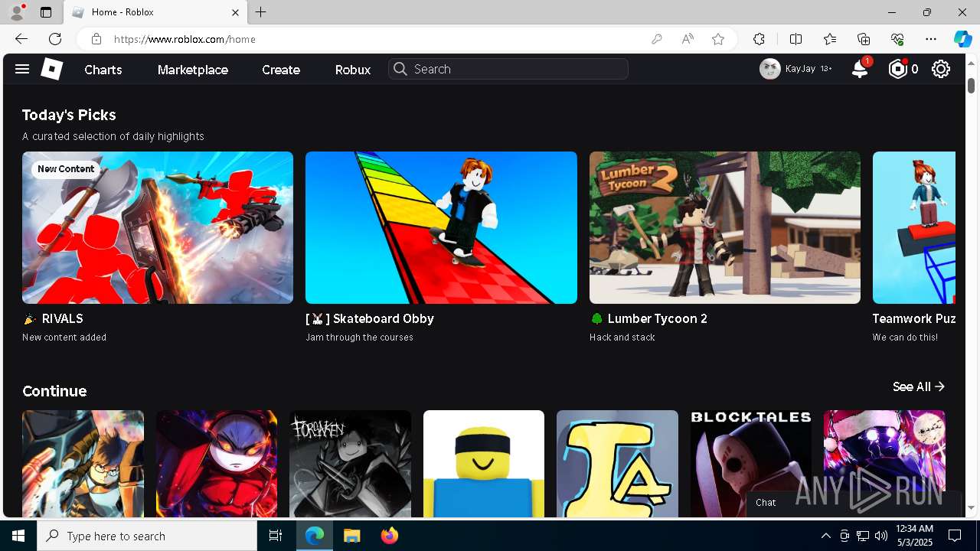Click the page scrollbar down arrow

tap(971, 507)
